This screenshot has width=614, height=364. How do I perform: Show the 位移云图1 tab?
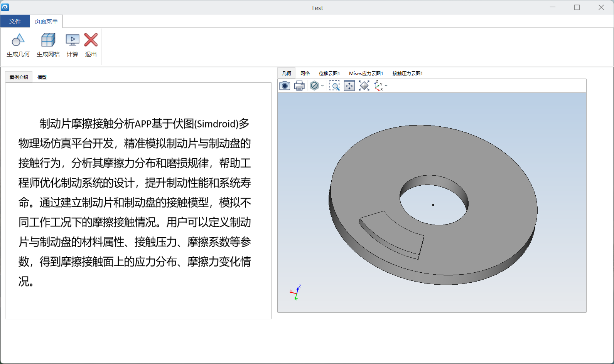coord(329,73)
